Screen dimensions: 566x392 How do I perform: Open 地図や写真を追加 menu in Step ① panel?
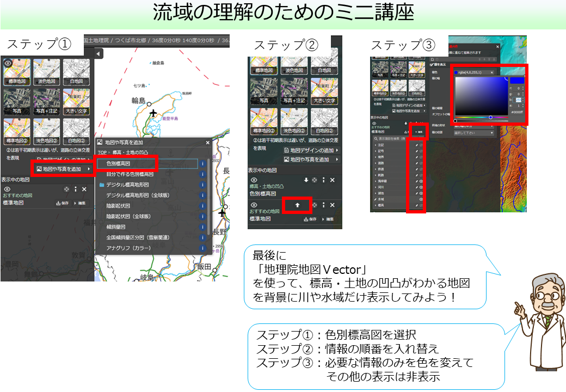pos(64,169)
